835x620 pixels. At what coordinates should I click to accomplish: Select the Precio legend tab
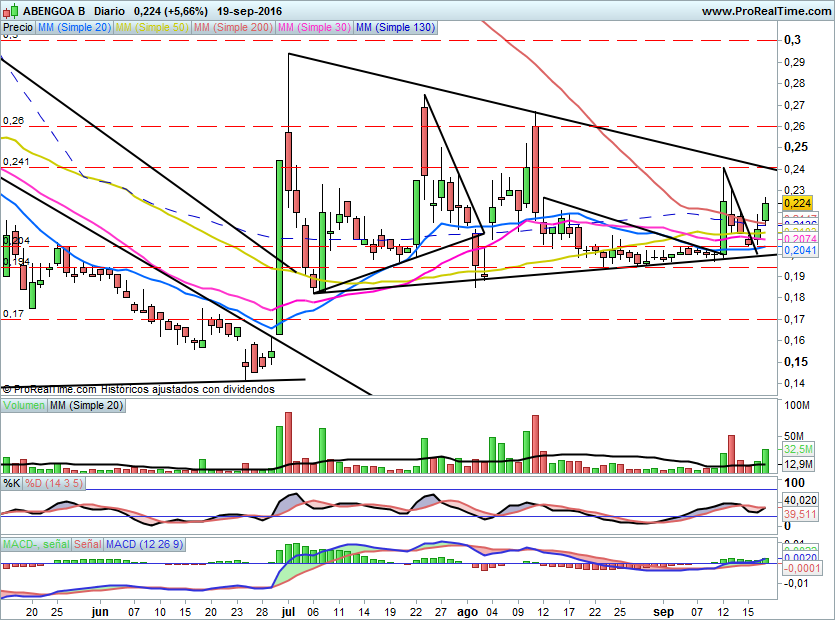(x=18, y=28)
